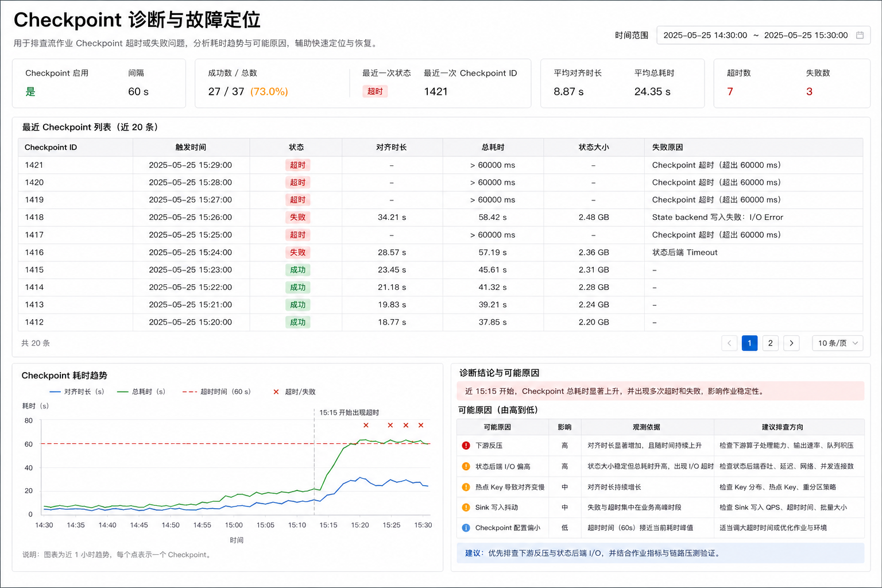Select Checkpoint ID 1417 in the list
This screenshot has height=588, width=882.
click(34, 235)
